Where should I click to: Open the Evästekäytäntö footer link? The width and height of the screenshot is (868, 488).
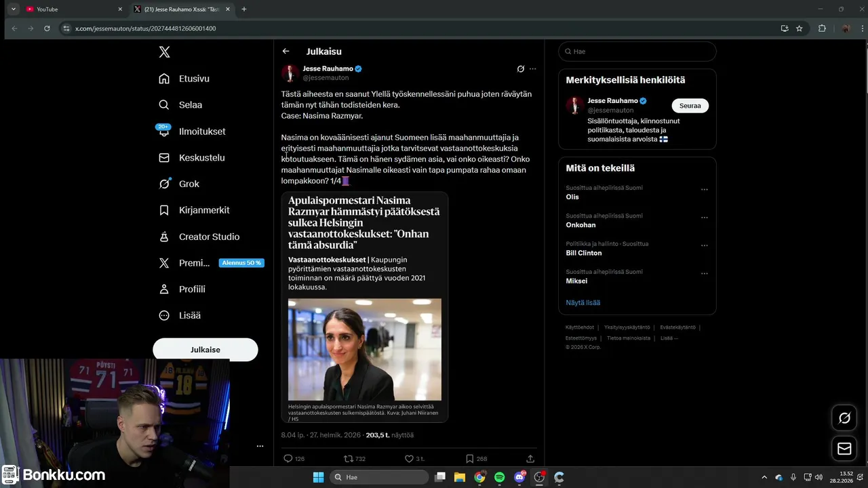(677, 327)
